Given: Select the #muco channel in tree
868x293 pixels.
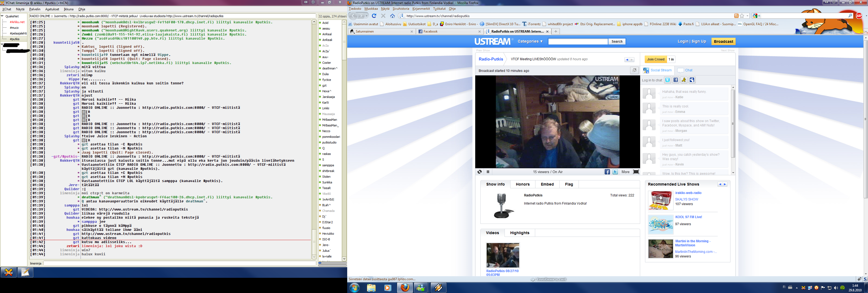Looking at the screenshot, I should click(x=14, y=28).
